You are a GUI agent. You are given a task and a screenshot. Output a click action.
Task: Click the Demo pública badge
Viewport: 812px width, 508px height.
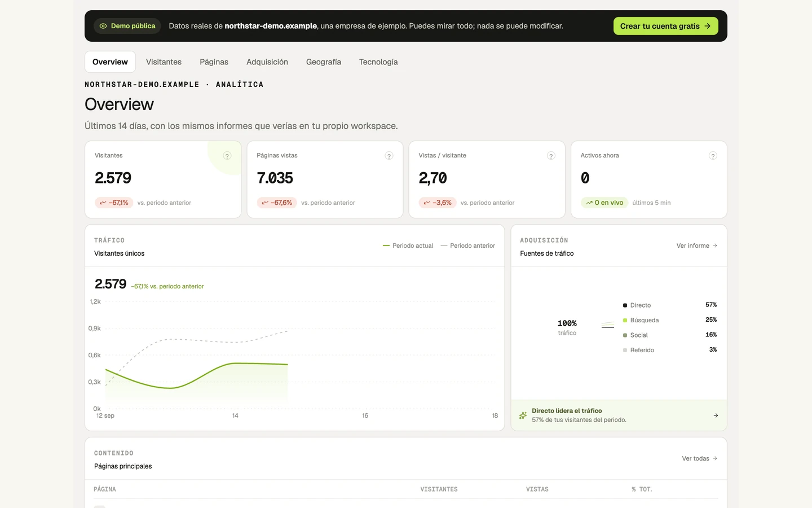(x=127, y=26)
